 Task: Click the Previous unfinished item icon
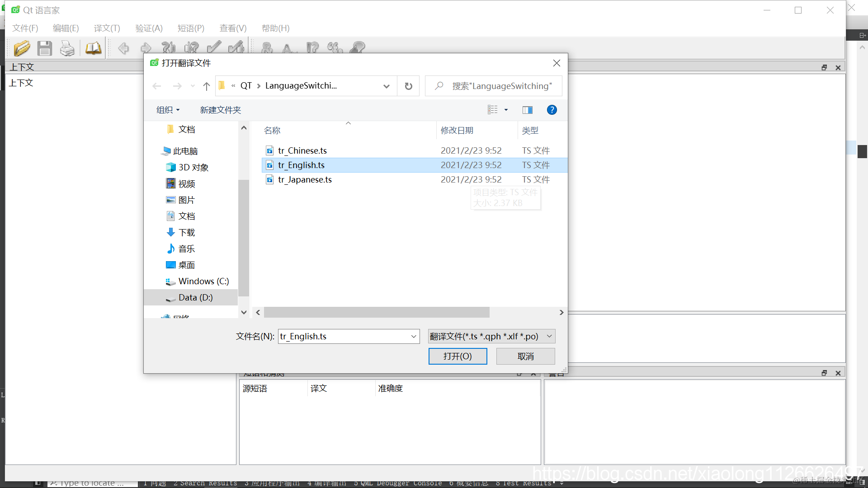(169, 47)
